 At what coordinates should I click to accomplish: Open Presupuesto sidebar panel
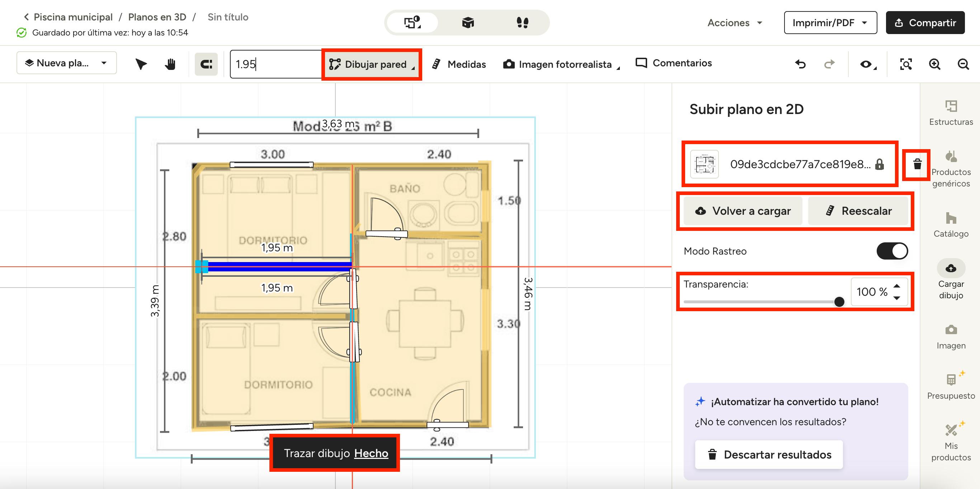click(951, 386)
